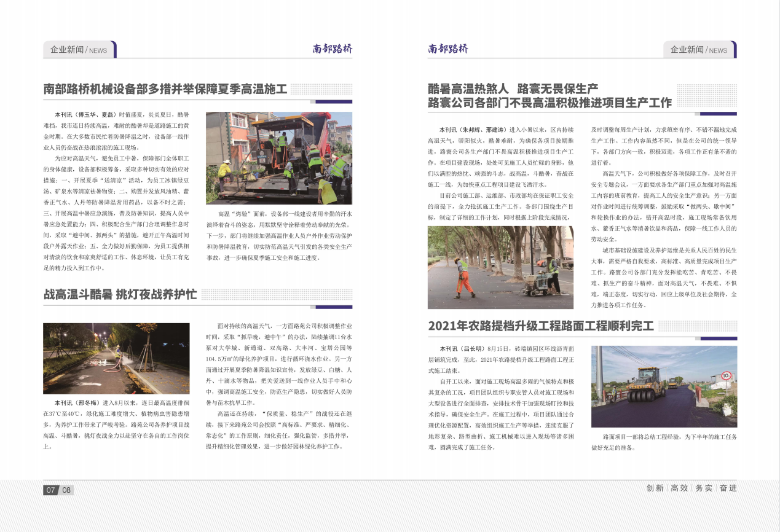The height and width of the screenshot is (532, 780).
Task: Select the headline 2021年农路提档升级工程路面工程顺利完工
Action: [x=541, y=326]
